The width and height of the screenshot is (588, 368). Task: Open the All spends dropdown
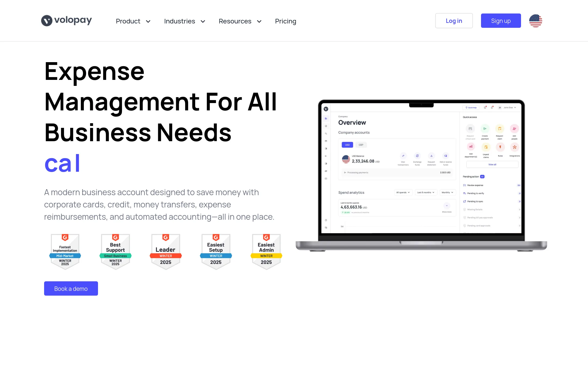403,192
